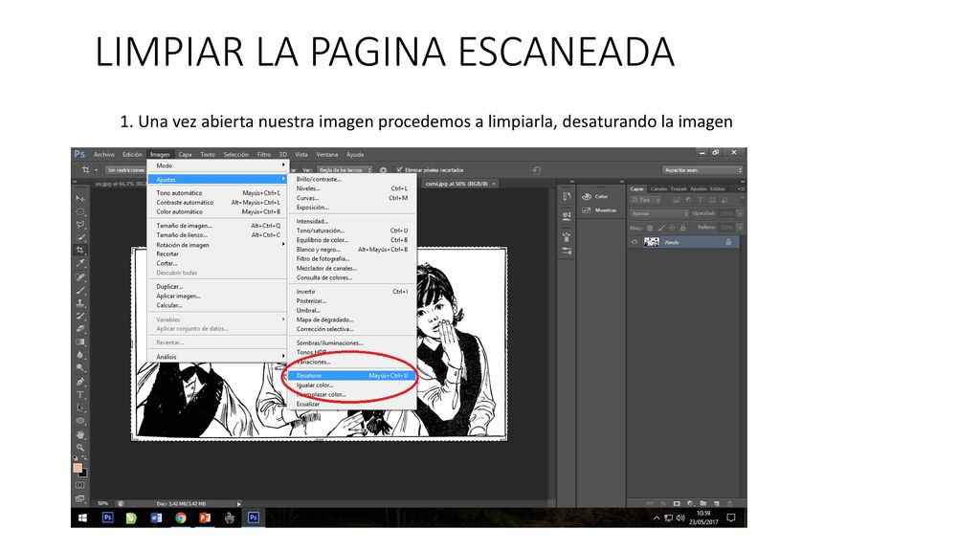Toggle lock image pixels brush icon

(661, 228)
